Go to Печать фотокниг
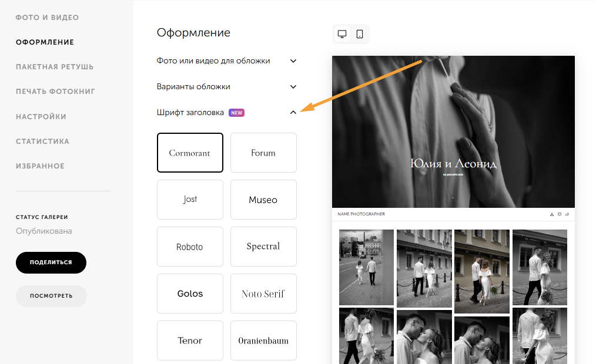 point(55,92)
